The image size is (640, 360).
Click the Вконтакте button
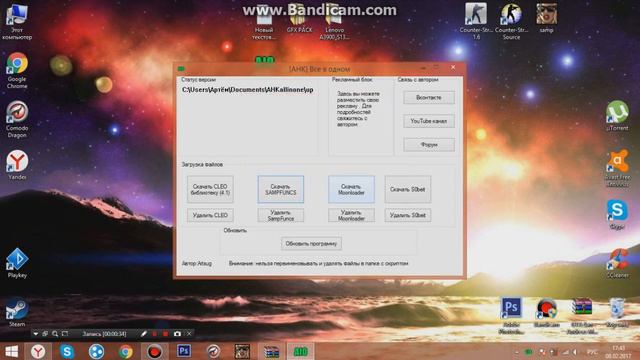(429, 98)
